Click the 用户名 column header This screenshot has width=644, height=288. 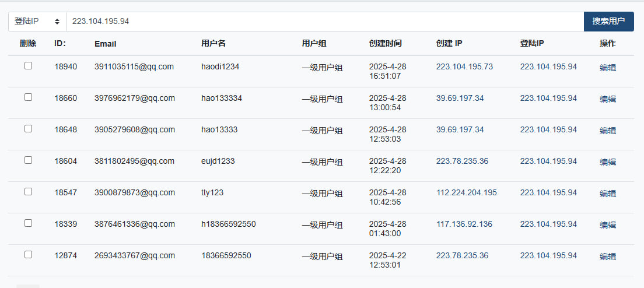(x=213, y=44)
